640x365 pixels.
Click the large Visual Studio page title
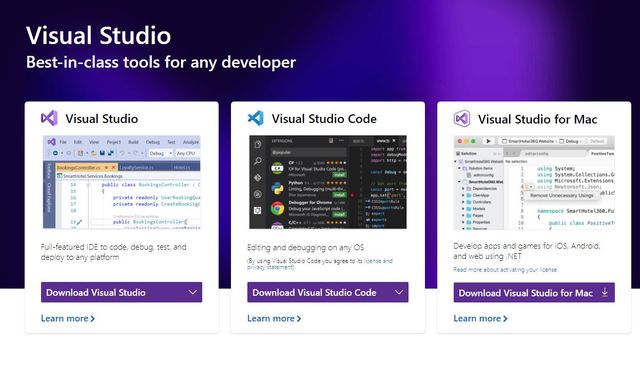tap(98, 35)
